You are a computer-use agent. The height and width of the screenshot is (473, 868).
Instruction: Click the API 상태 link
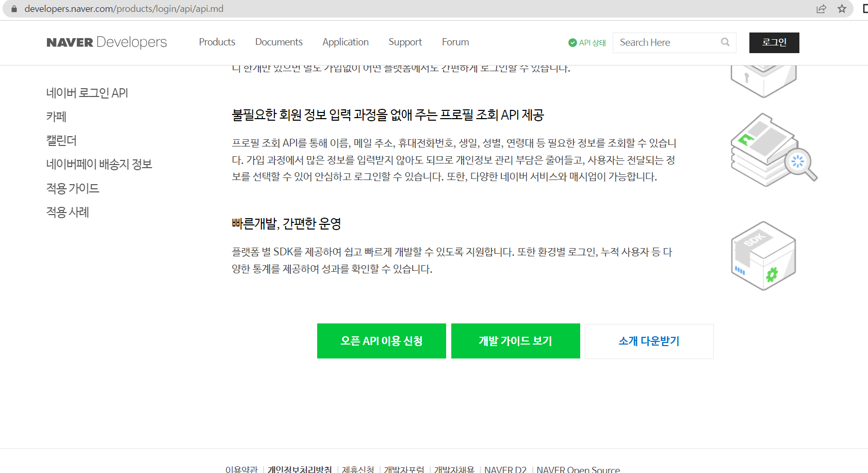pyautogui.click(x=587, y=43)
